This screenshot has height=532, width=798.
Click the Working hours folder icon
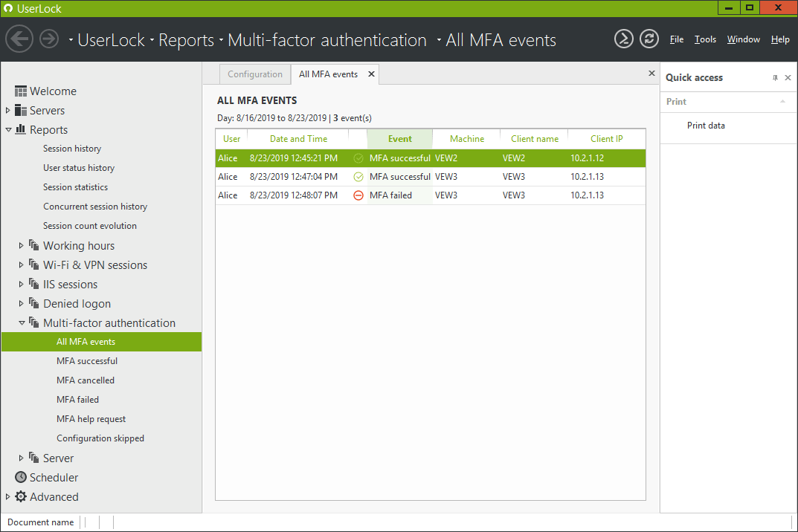[33, 245]
